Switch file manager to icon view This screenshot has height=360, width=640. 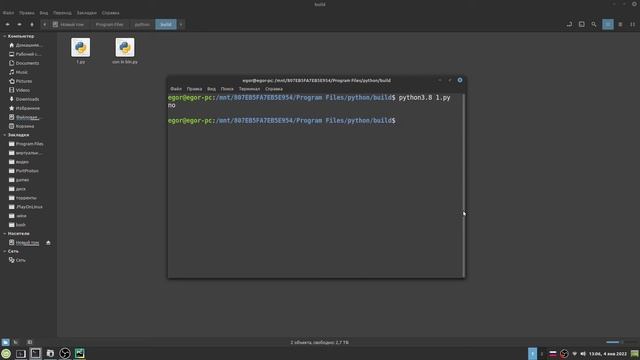point(608,24)
